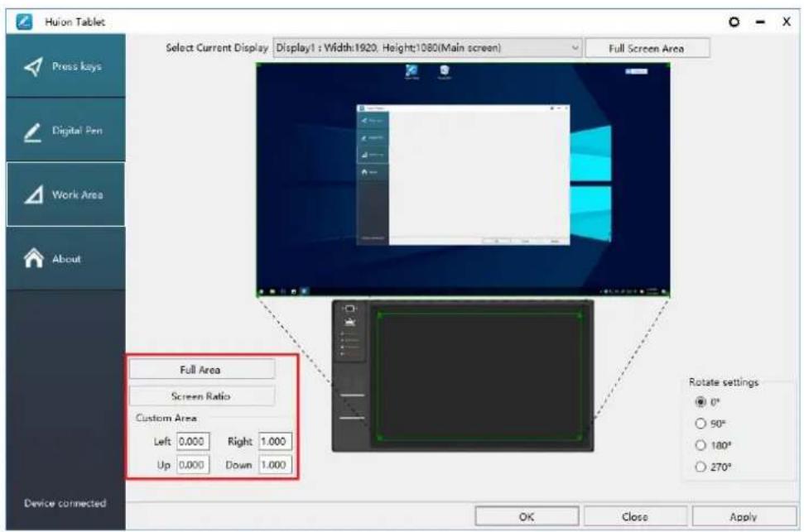The height and width of the screenshot is (532, 804).
Task: Open the About tab
Action: click(65, 258)
